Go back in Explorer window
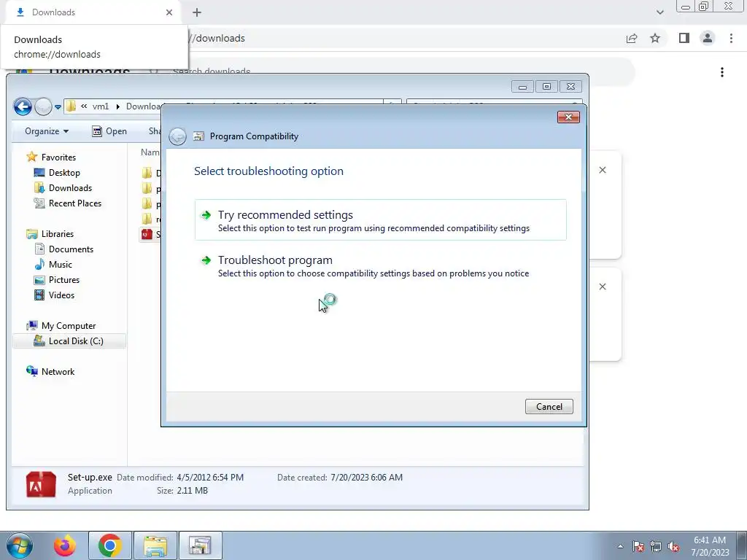This screenshot has height=560, width=747. click(x=23, y=106)
